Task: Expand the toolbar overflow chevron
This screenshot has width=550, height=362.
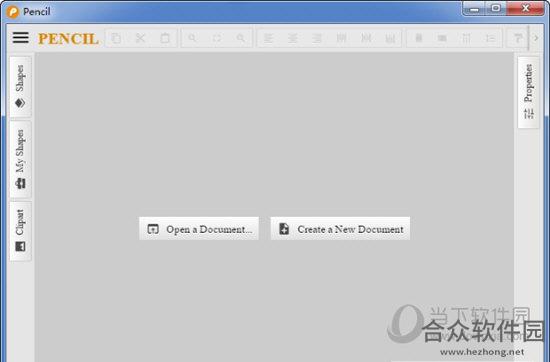Action: 536,38
